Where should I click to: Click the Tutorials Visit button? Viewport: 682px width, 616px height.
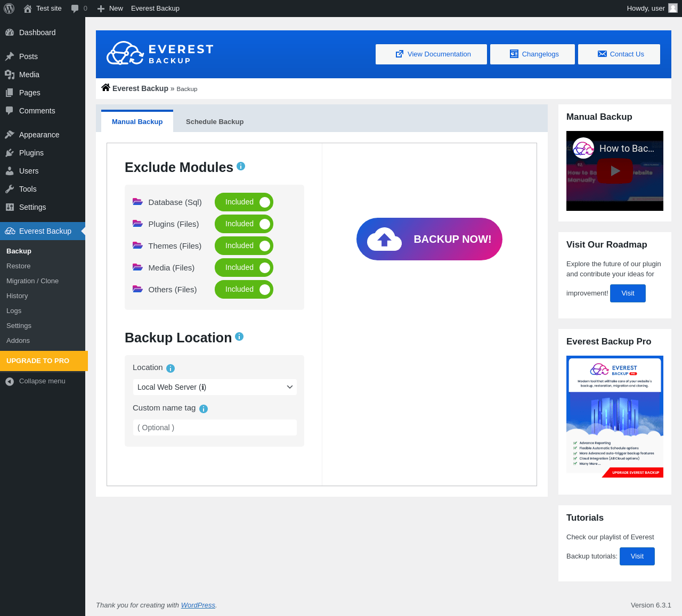point(637,556)
